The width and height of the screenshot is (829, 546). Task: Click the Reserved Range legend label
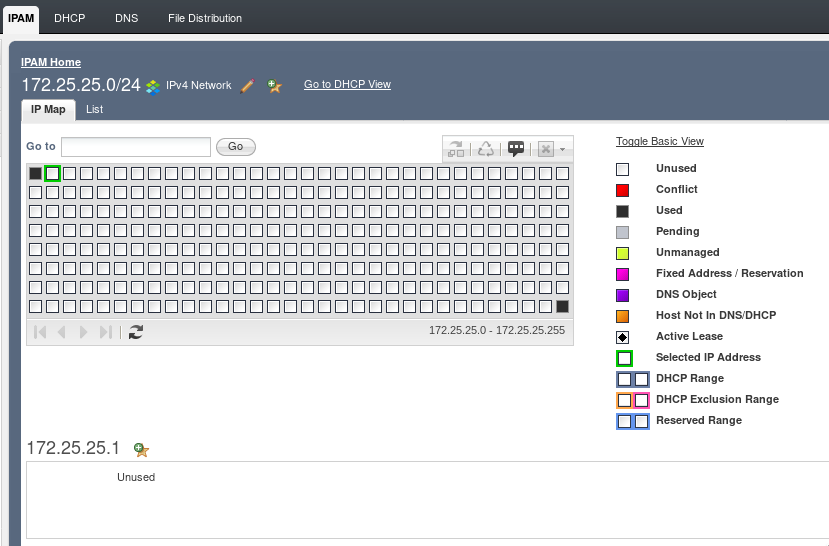click(699, 420)
